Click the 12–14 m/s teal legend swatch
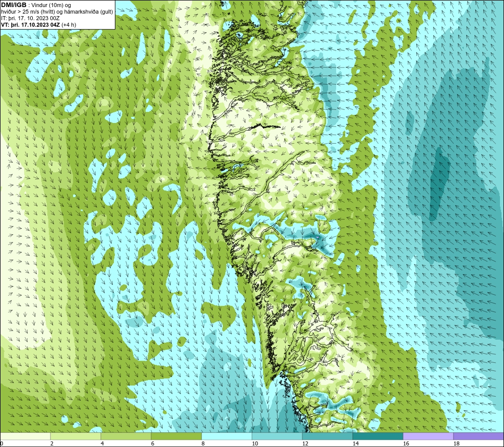This screenshot has height=447, width=504. click(327, 436)
